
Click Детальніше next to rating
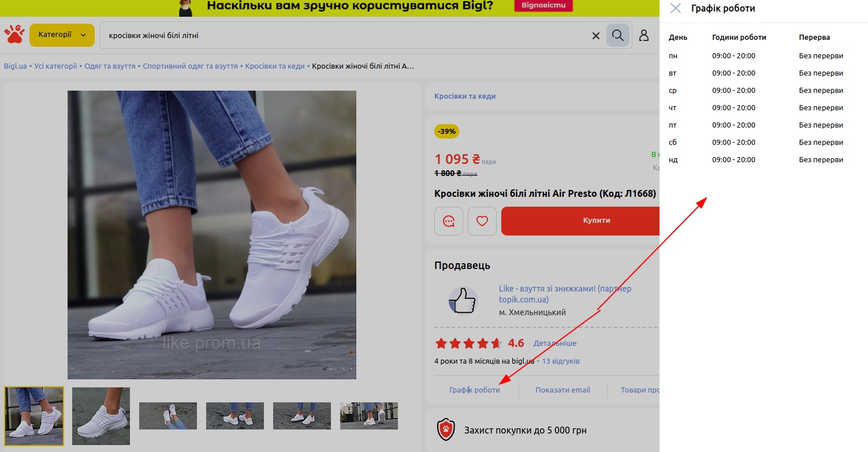click(555, 343)
